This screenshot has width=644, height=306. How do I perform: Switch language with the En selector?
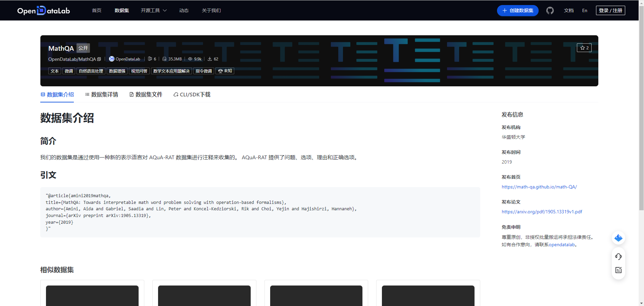click(584, 10)
